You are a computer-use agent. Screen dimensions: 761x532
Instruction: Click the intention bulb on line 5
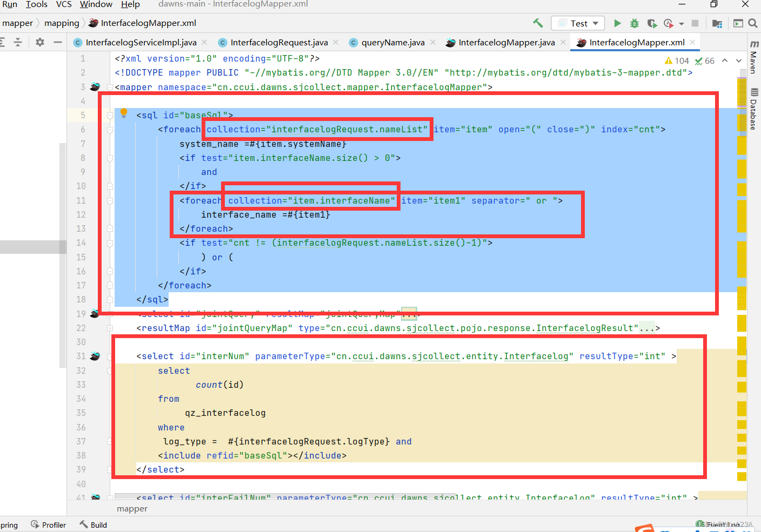coord(123,112)
